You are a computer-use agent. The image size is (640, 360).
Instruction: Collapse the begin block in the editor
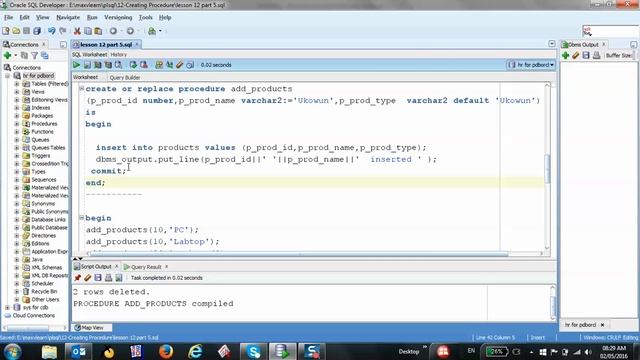coord(81,218)
